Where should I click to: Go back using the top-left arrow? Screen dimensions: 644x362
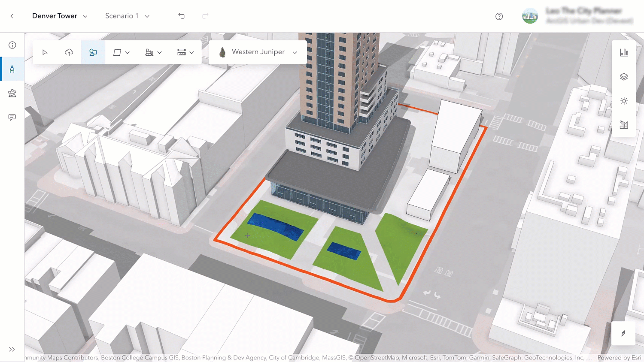[12, 16]
